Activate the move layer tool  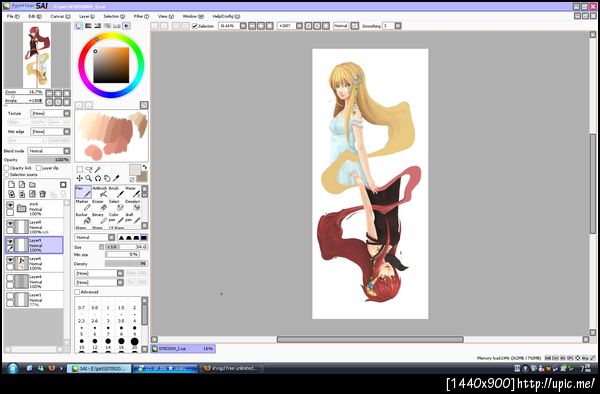click(x=80, y=178)
